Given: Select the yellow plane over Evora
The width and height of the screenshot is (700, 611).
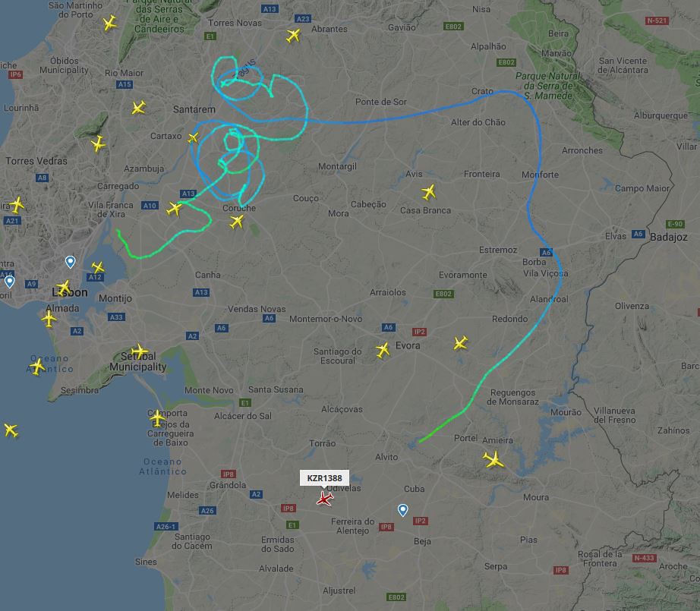Looking at the screenshot, I should [383, 350].
